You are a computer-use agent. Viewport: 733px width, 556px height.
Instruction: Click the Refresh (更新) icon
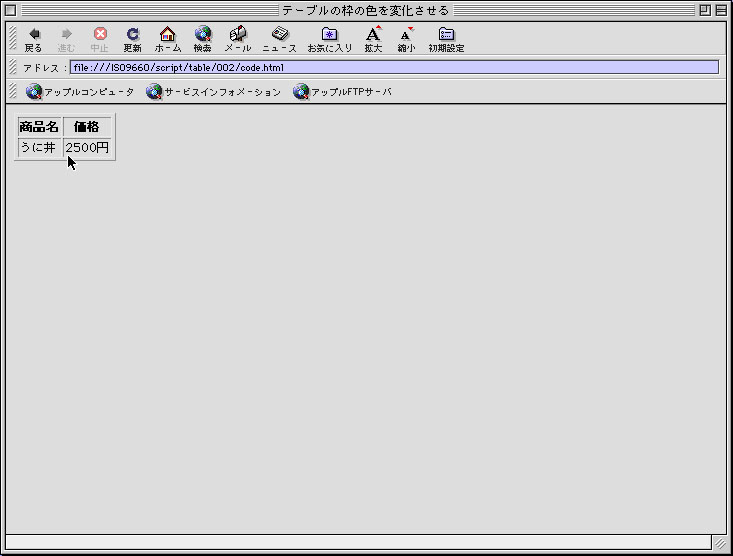click(x=133, y=34)
